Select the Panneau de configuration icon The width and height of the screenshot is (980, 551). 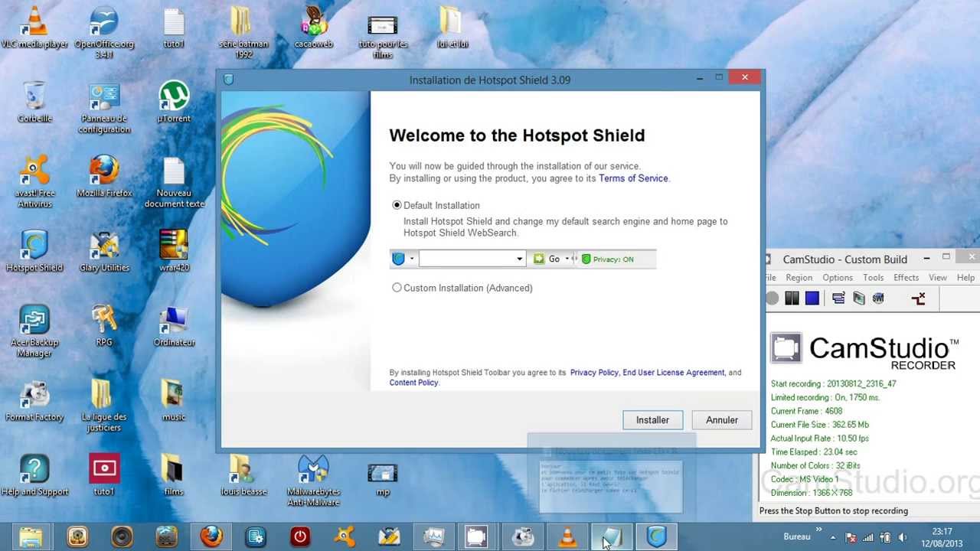tap(104, 107)
